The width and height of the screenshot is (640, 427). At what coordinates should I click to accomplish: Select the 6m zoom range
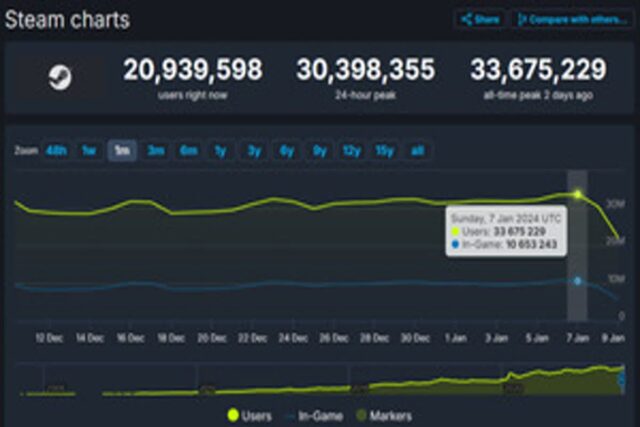pyautogui.click(x=189, y=151)
